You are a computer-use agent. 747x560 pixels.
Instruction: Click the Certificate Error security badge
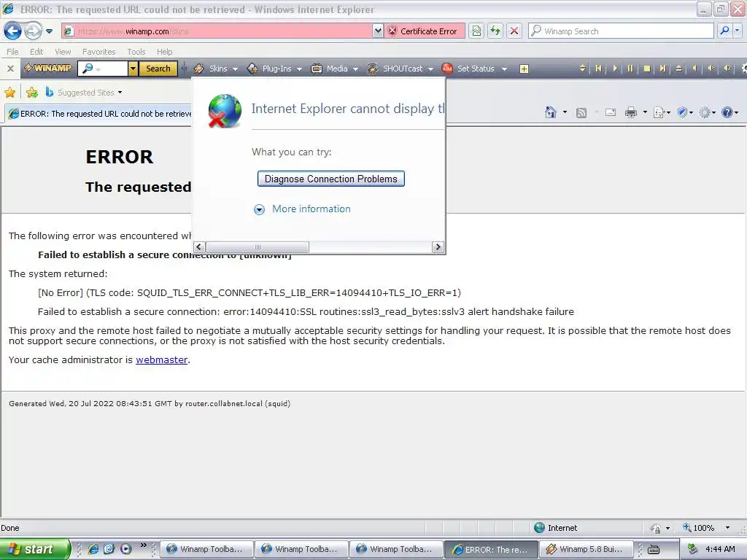coord(424,31)
